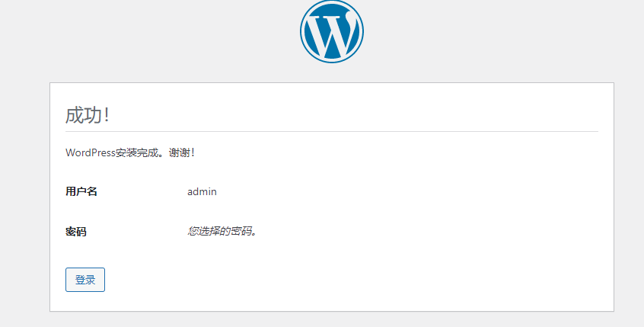Screen dimensions: 644x327
Task: Click the exclamation mark after 成功
Action: (x=107, y=115)
